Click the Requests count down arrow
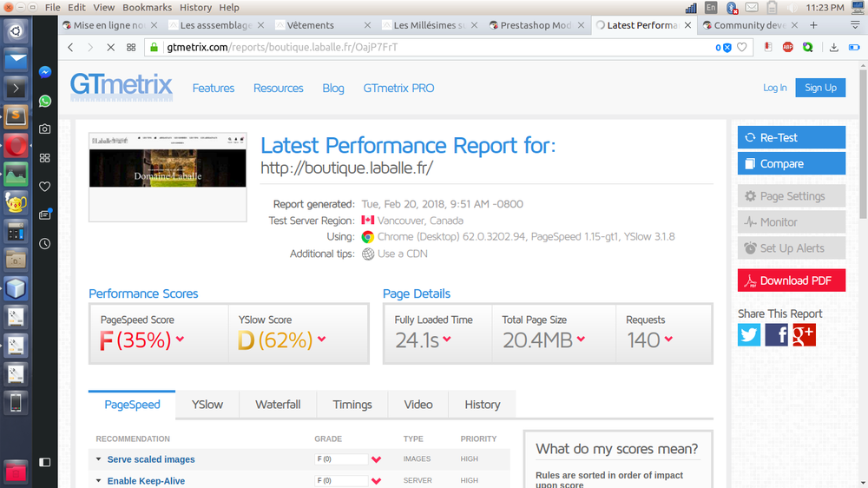 (668, 339)
